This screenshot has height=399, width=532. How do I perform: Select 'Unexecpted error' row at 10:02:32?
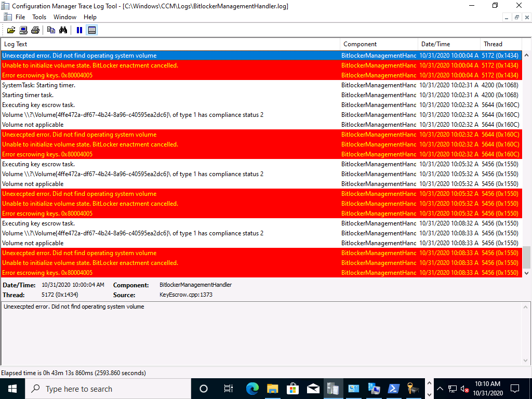point(262,135)
